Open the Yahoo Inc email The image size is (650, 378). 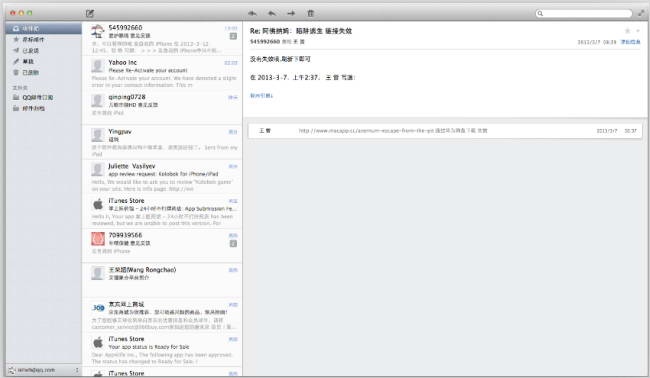162,73
